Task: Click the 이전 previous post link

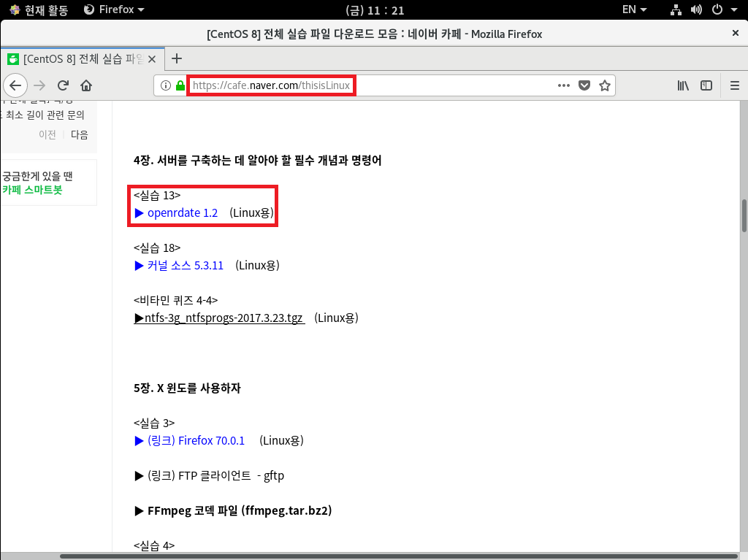Action: pos(47,134)
